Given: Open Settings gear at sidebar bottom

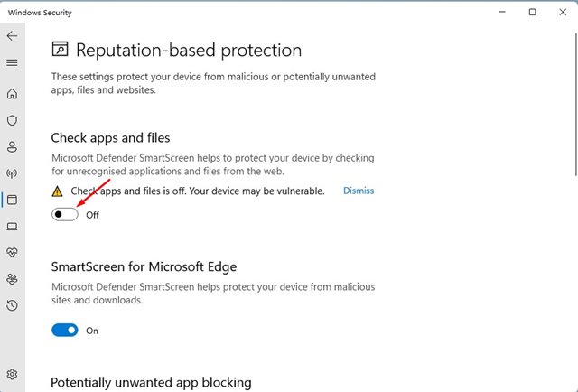Looking at the screenshot, I should pos(12,374).
